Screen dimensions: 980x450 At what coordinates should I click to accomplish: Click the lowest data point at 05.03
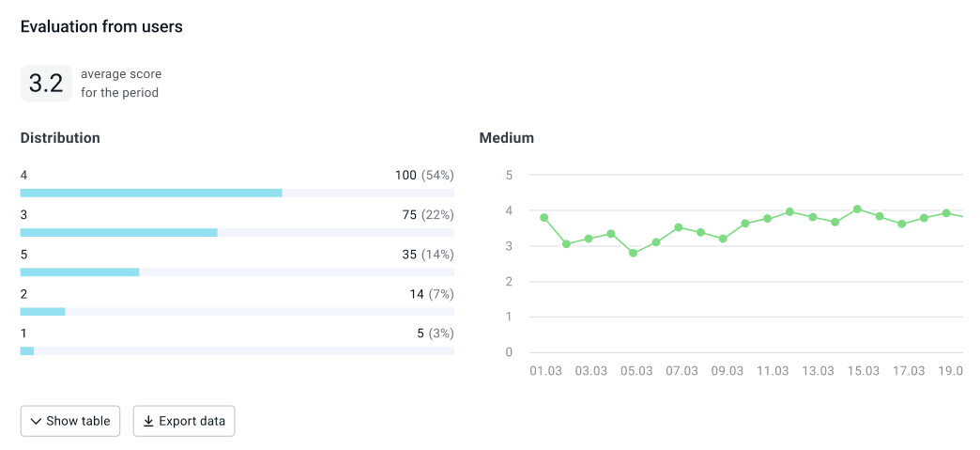pyautogui.click(x=634, y=253)
